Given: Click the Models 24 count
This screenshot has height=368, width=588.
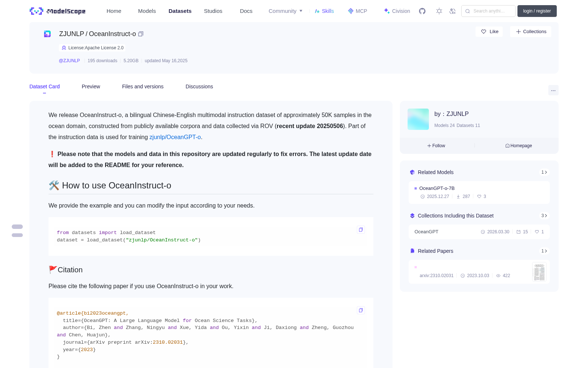Looking at the screenshot, I should click(x=444, y=125).
